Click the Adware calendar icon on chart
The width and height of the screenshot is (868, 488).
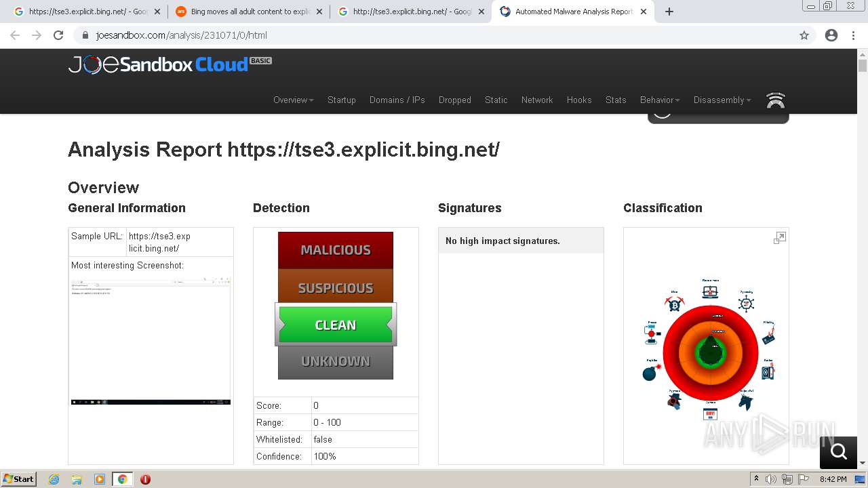click(x=710, y=413)
